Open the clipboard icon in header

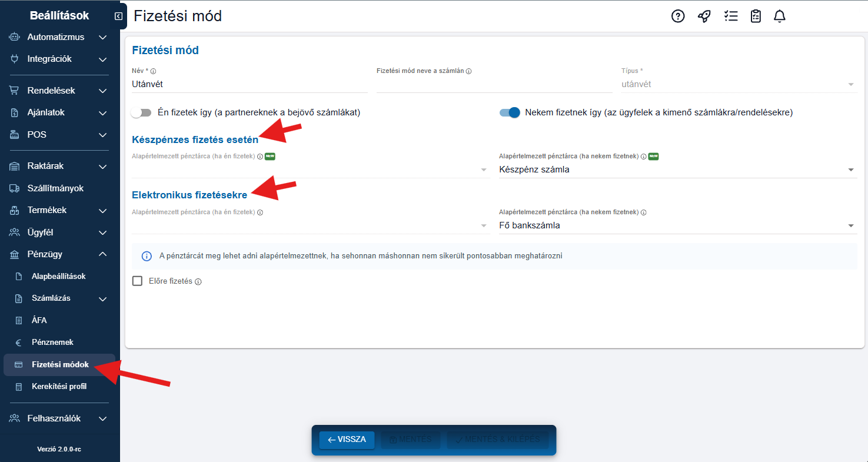point(756,16)
